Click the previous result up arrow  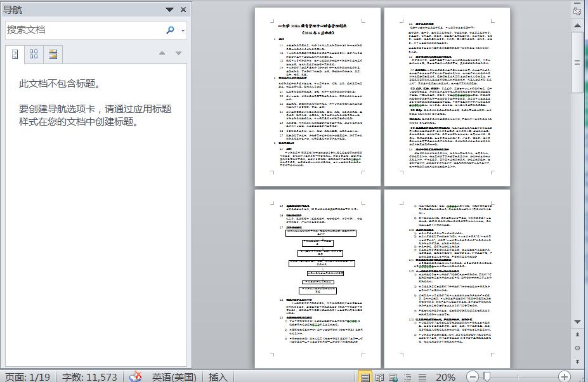point(162,53)
